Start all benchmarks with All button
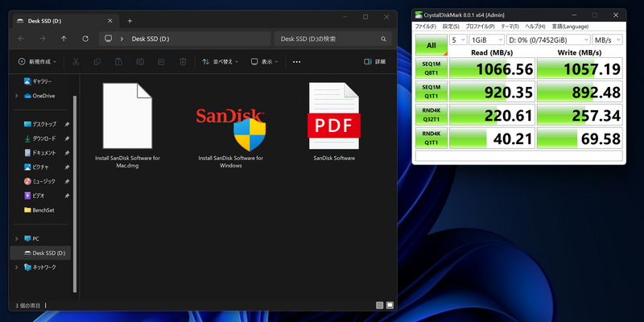 (x=431, y=45)
